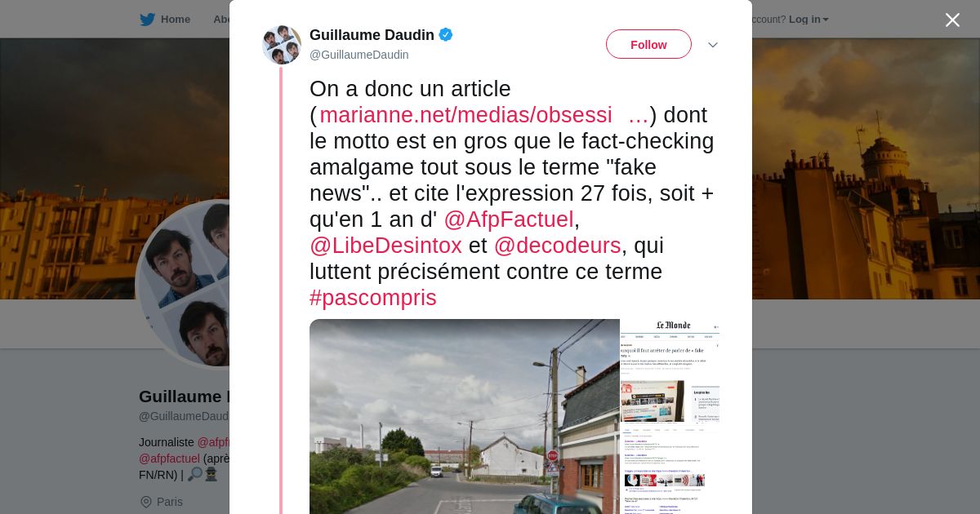This screenshot has width=980, height=514.
Task: Open the @AfpFactuel mention
Action: click(x=509, y=219)
